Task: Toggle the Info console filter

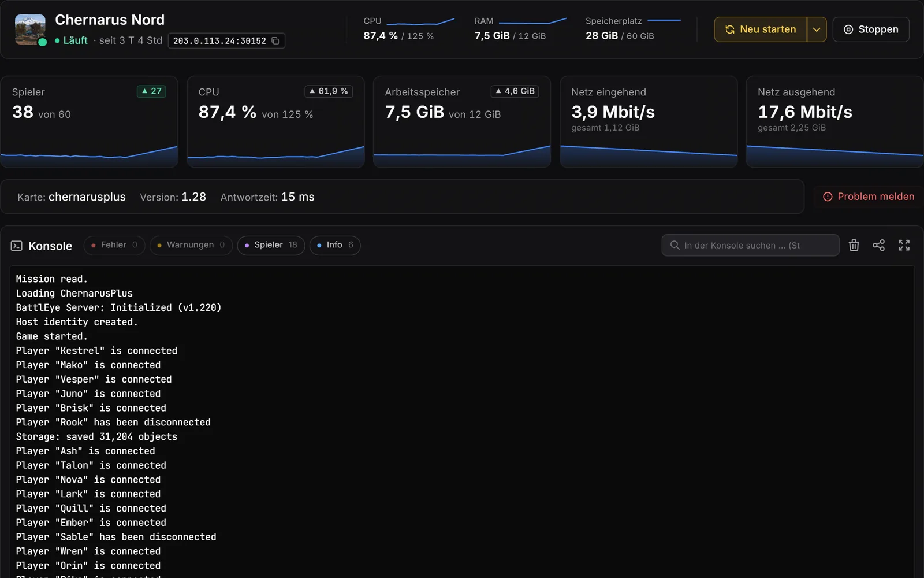Action: coord(335,245)
